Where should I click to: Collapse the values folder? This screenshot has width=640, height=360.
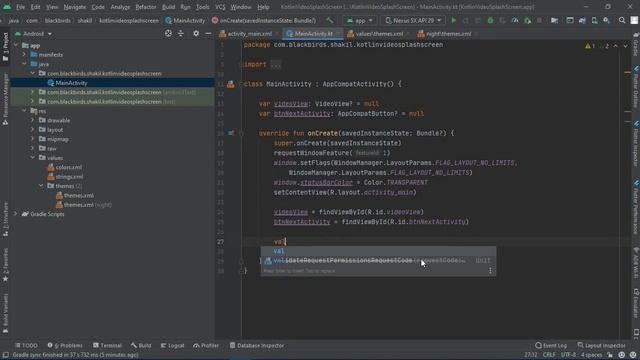tap(33, 158)
